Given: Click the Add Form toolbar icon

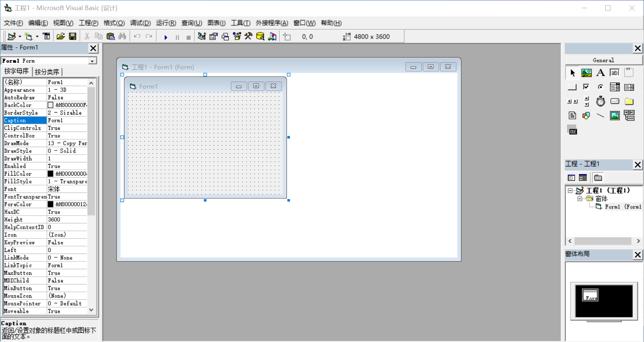Looking at the screenshot, I should [x=29, y=36].
